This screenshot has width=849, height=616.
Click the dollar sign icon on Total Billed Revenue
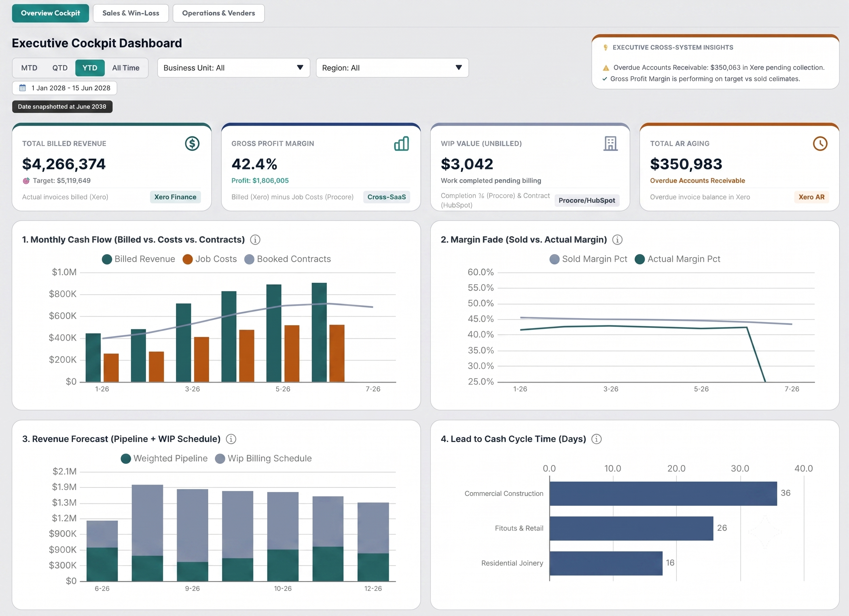click(x=192, y=143)
